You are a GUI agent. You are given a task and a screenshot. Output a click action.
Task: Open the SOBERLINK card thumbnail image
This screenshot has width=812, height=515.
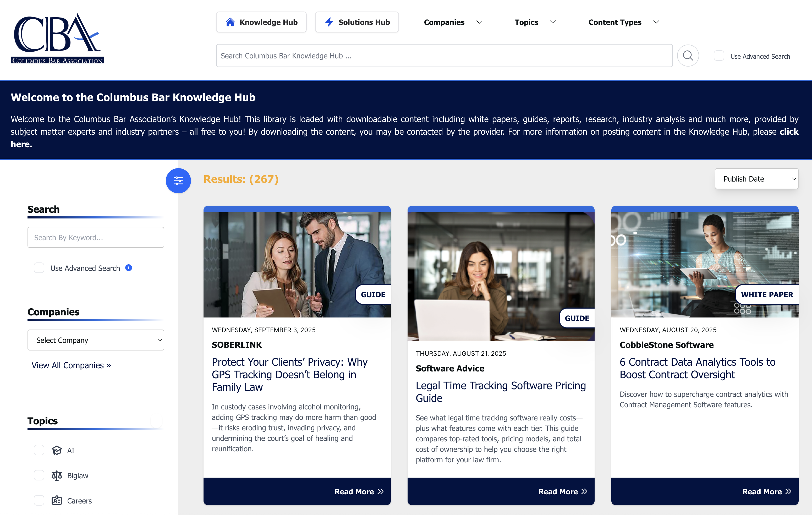point(297,264)
